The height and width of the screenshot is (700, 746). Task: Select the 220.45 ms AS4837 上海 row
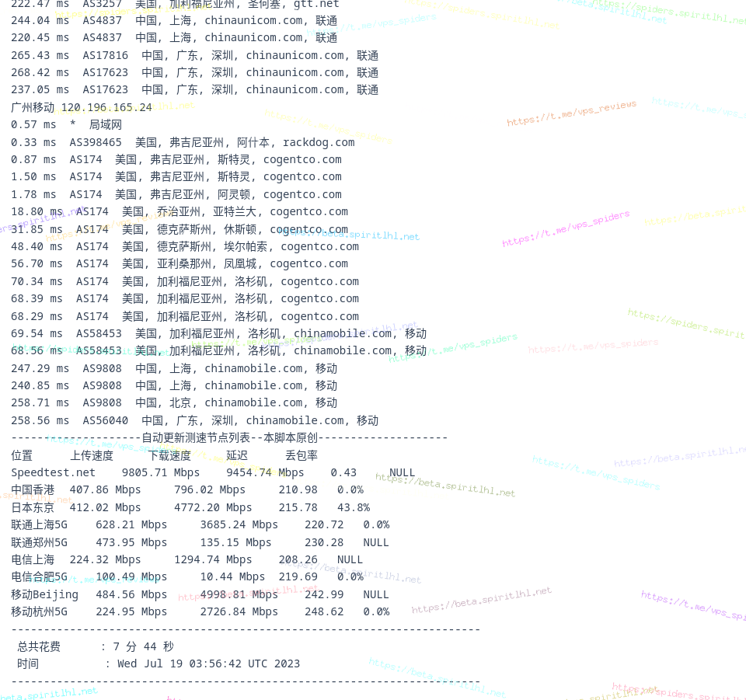pyautogui.click(x=174, y=38)
